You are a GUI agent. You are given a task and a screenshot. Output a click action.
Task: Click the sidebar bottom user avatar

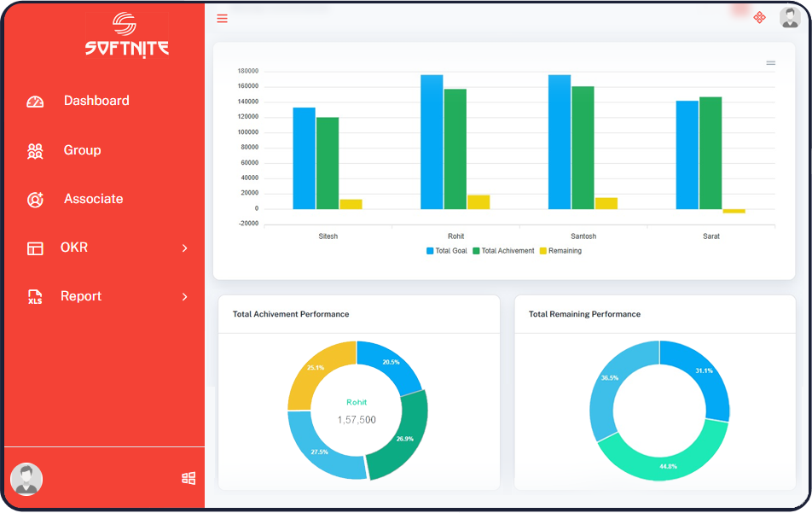click(26, 479)
